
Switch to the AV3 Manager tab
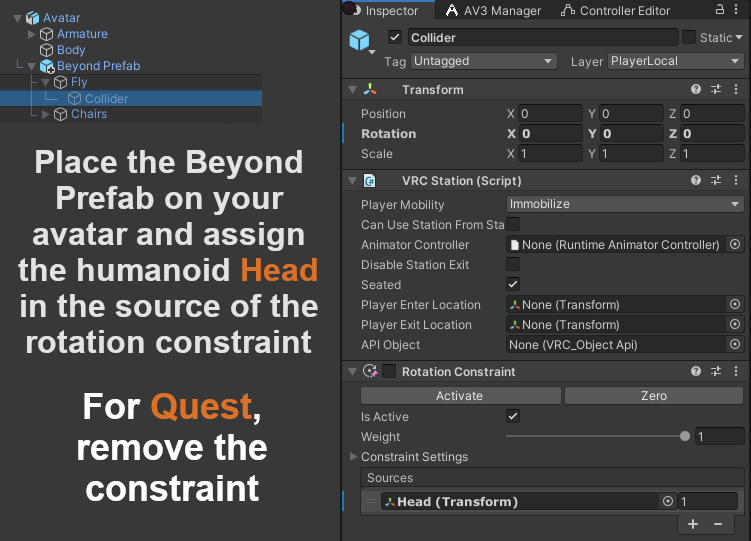492,10
